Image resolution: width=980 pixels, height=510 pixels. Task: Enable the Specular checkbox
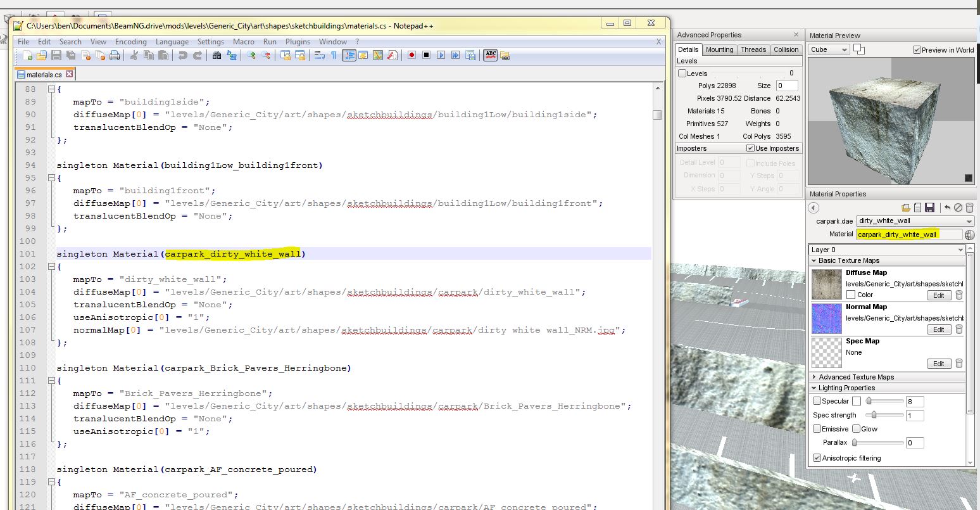817,401
